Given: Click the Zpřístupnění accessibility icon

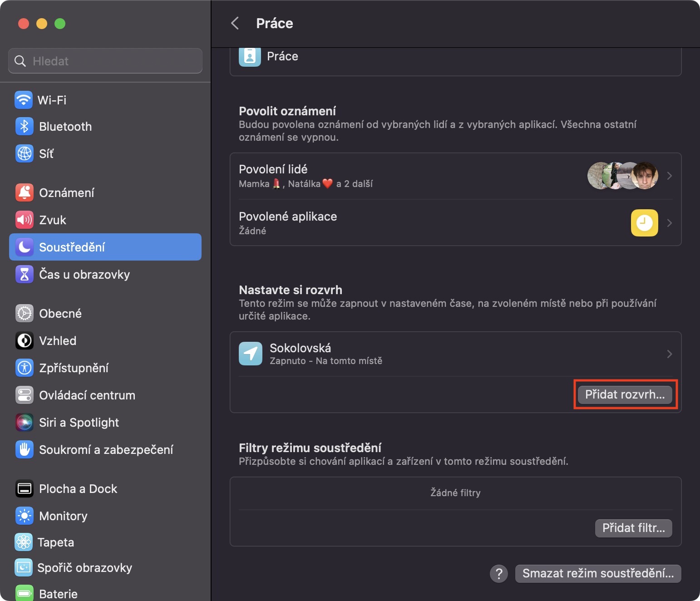Looking at the screenshot, I should [25, 368].
